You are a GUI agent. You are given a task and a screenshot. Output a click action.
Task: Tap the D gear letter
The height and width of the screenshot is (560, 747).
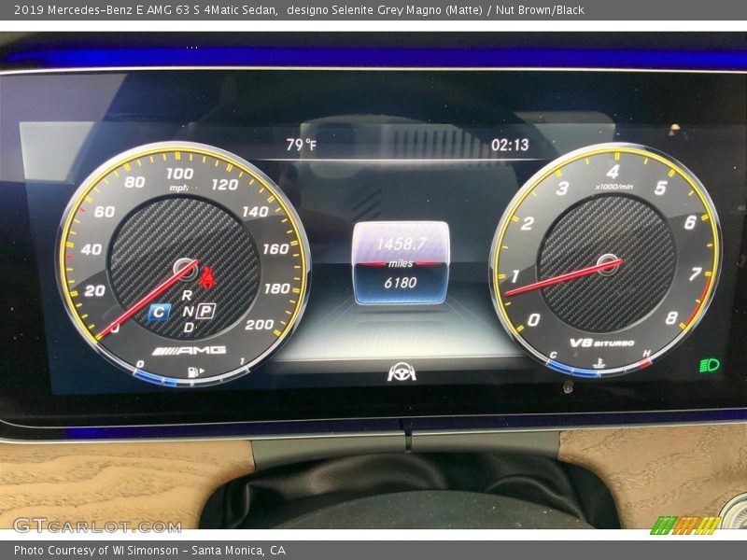[x=189, y=328]
